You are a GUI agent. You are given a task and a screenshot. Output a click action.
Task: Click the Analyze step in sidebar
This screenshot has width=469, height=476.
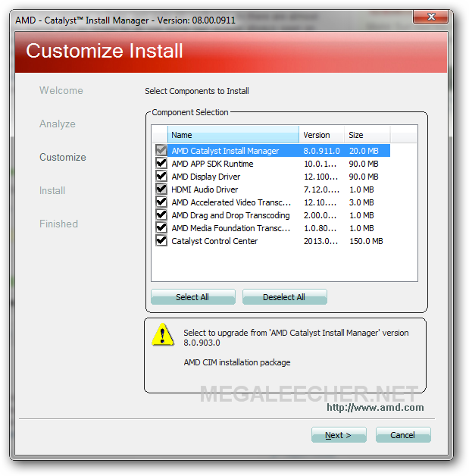tap(58, 124)
